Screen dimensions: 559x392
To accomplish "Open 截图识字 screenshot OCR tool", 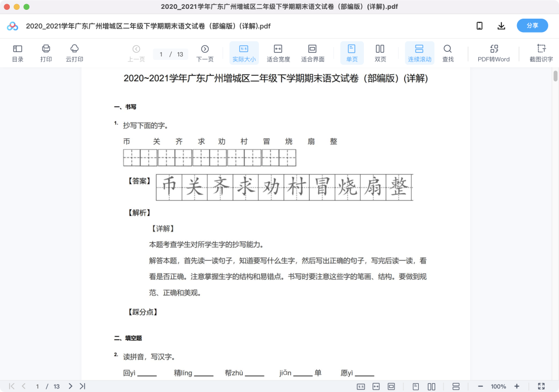I will point(541,53).
